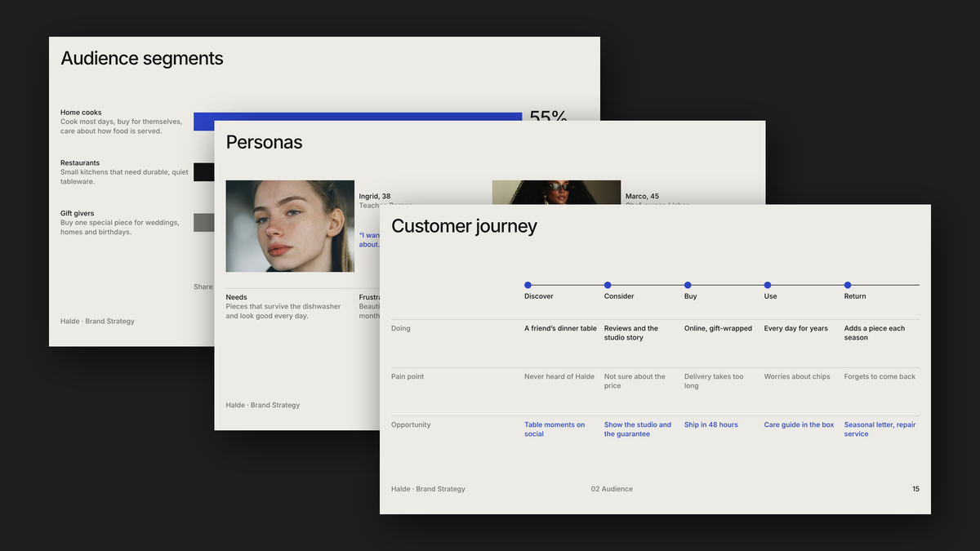The image size is (980, 551).
Task: Click the "Online, gift-wrapped" cell
Action: pos(718,328)
